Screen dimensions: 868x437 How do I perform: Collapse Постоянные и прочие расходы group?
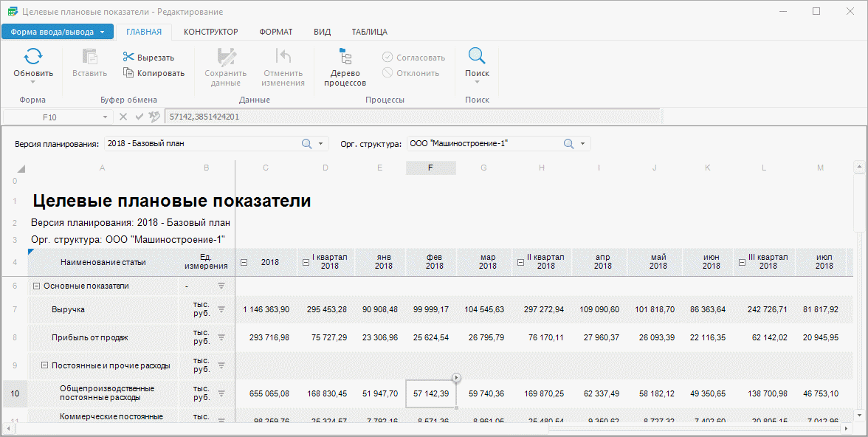[x=45, y=365]
